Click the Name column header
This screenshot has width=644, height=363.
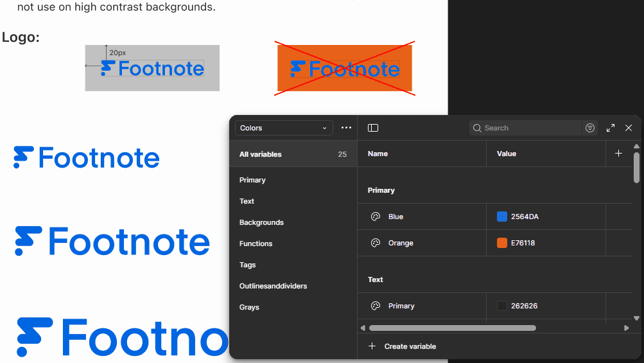click(378, 154)
